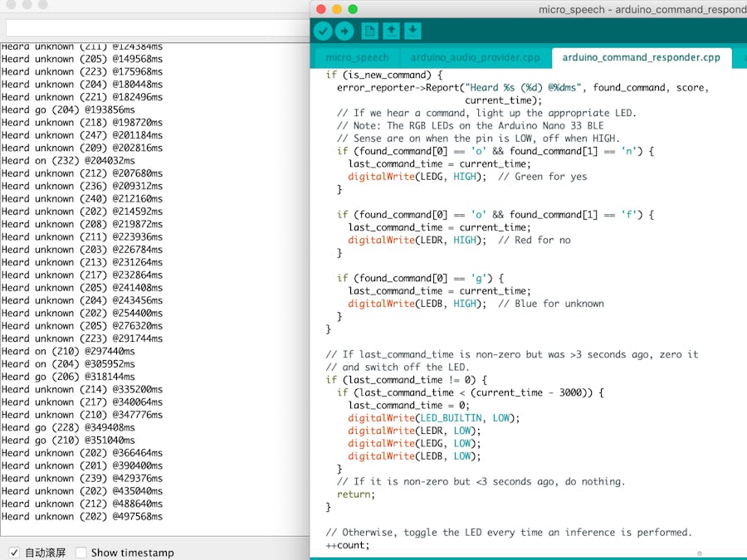Switch to the micro_speech tab
Image resolution: width=747 pixels, height=560 pixels.
356,57
